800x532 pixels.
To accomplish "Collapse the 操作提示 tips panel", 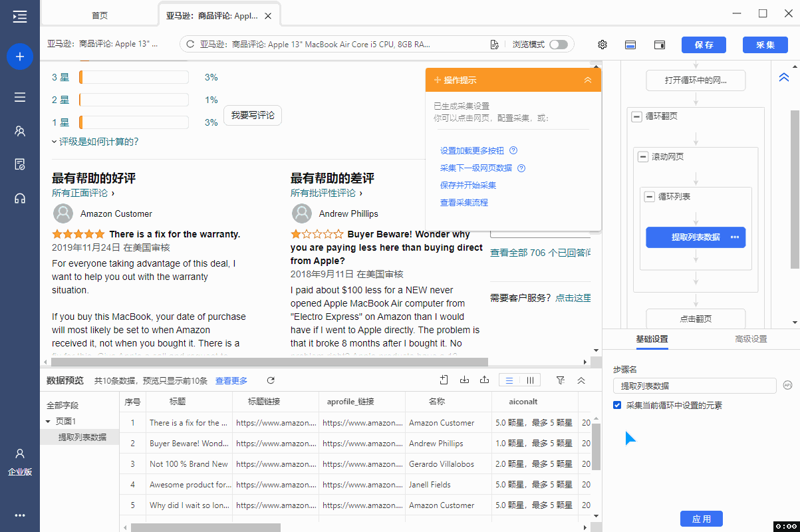I will pos(588,80).
